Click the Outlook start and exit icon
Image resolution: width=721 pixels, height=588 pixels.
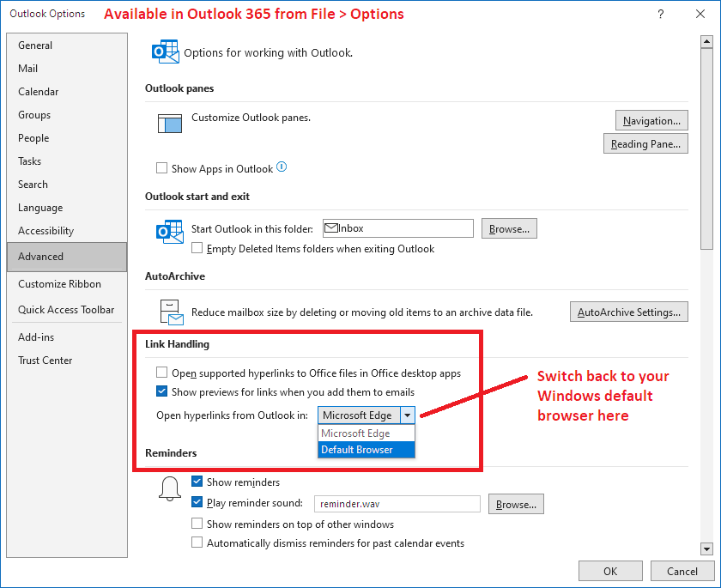pos(169,232)
